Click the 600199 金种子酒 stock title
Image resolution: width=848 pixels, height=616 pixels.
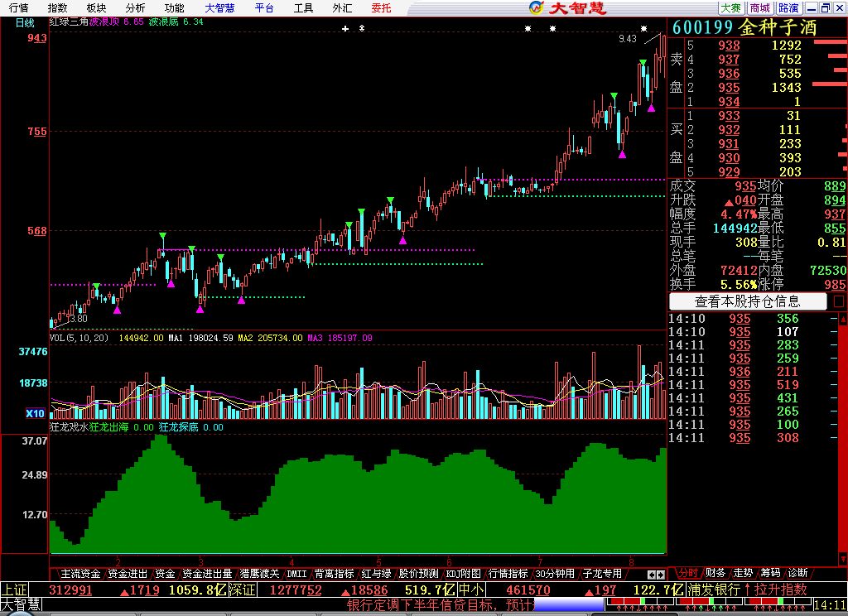click(744, 27)
